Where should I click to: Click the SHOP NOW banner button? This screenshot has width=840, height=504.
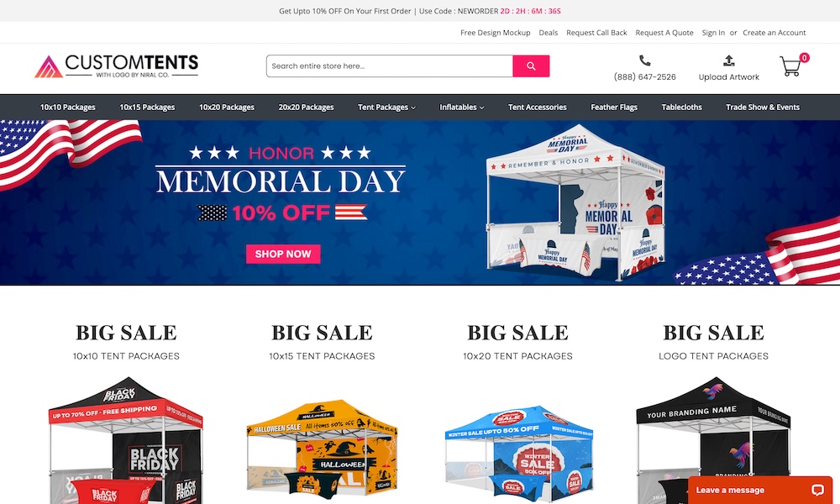point(283,254)
